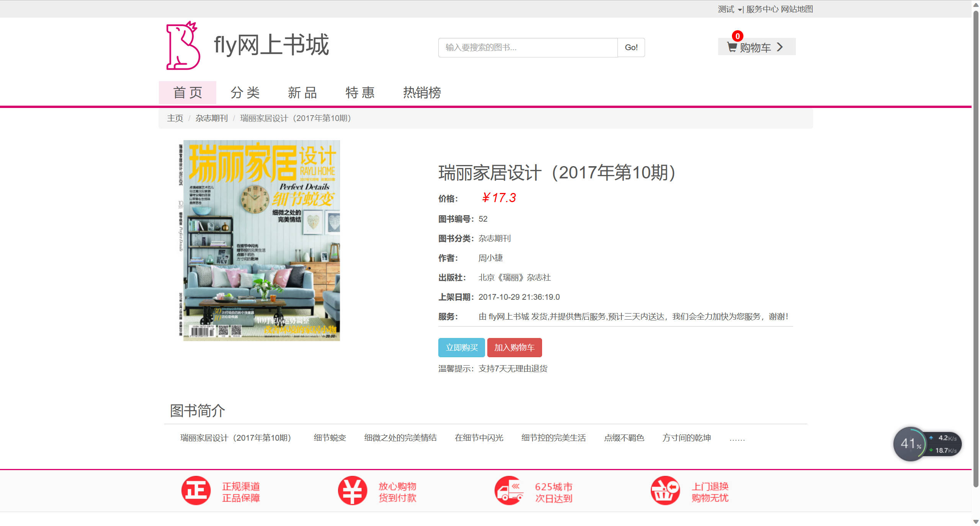The width and height of the screenshot is (980, 526).
Task: Click the yen cash-on-delivery icon
Action: coord(352,490)
